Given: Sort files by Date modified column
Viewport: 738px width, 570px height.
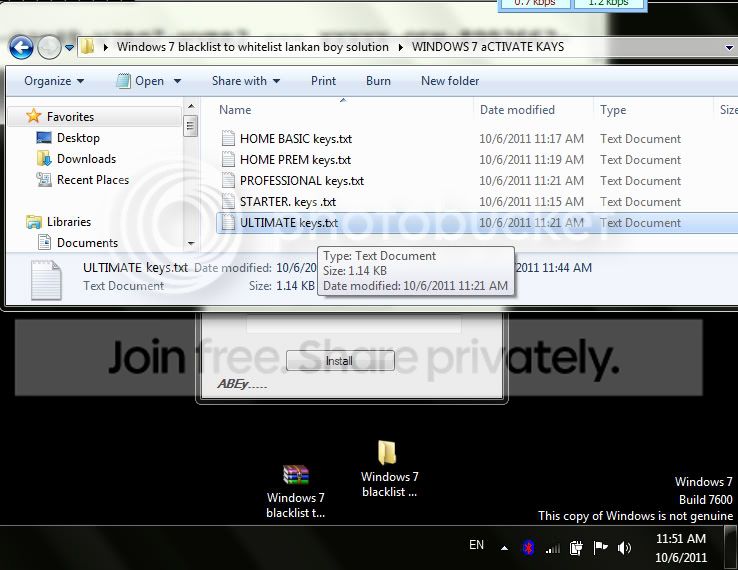Looking at the screenshot, I should tap(517, 110).
